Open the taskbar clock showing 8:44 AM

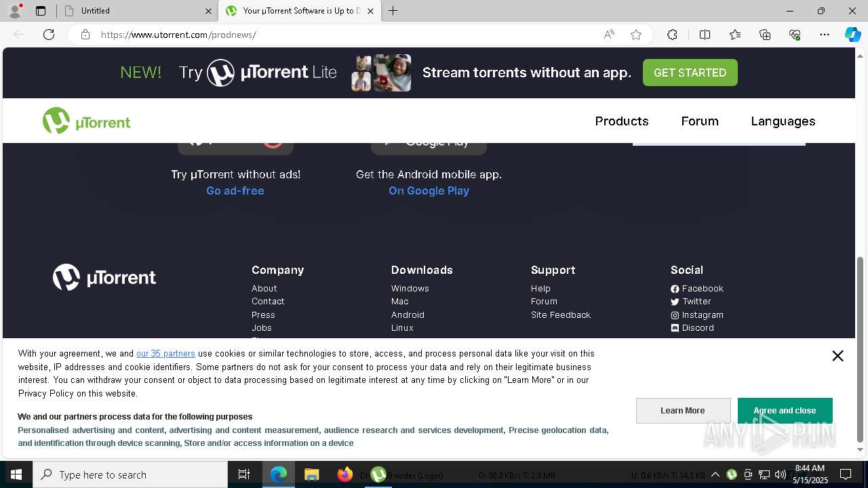click(x=810, y=474)
